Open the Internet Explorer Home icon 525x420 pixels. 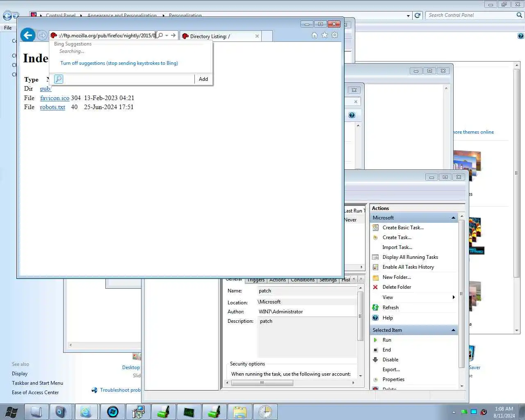pos(314,35)
